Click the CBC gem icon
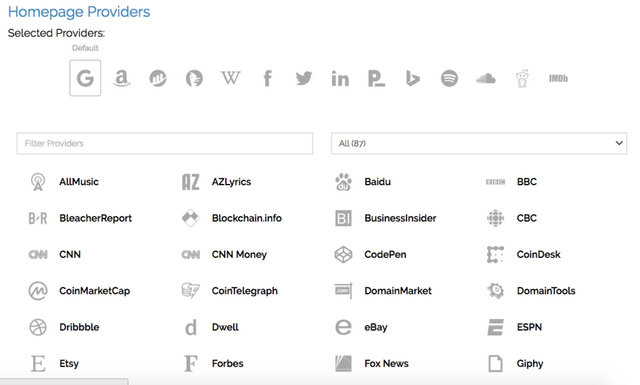The width and height of the screenshot is (640, 385). pos(496,218)
